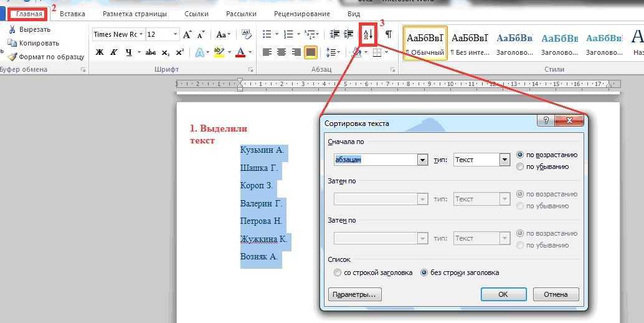Apply superscript (x²) formatting
The width and height of the screenshot is (644, 323).
click(x=180, y=52)
